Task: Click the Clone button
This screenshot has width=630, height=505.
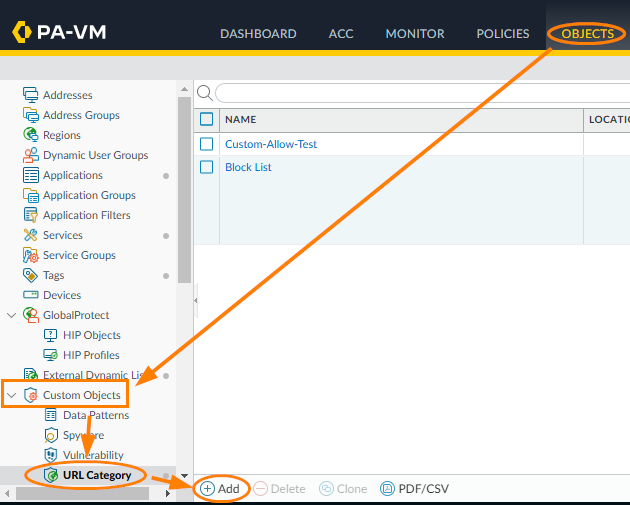Action: tap(343, 489)
